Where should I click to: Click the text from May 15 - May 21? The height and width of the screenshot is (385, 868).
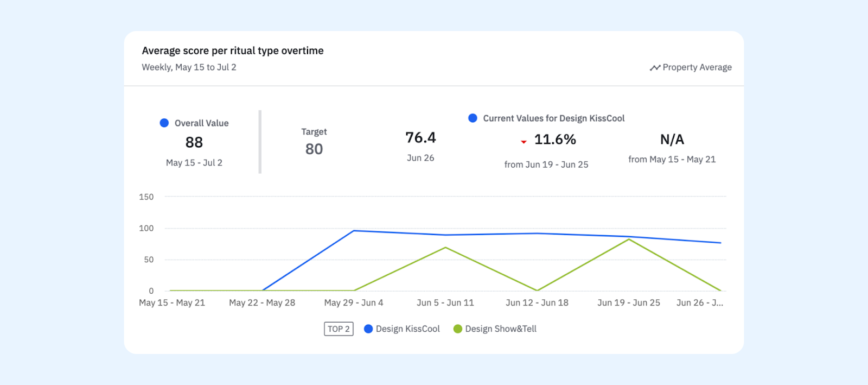pyautogui.click(x=672, y=159)
